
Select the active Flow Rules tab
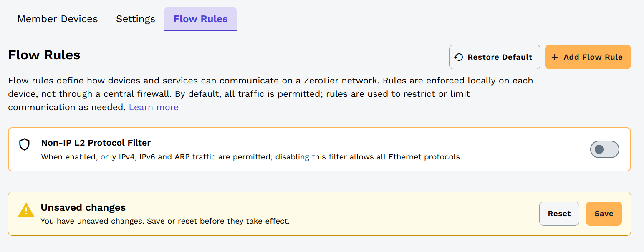point(200,18)
